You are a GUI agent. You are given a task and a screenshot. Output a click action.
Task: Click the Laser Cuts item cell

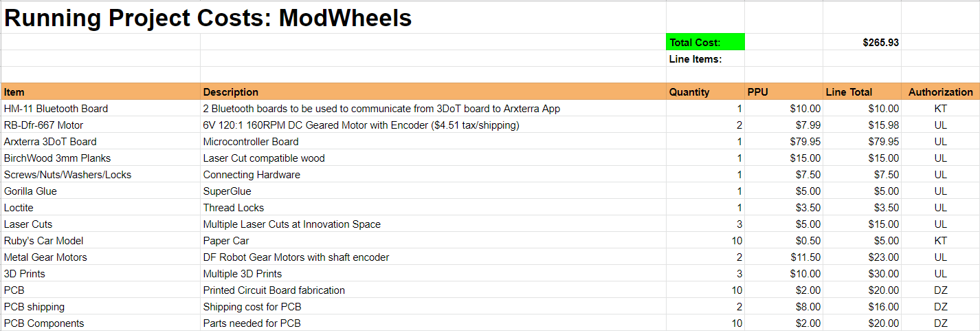coord(101,224)
